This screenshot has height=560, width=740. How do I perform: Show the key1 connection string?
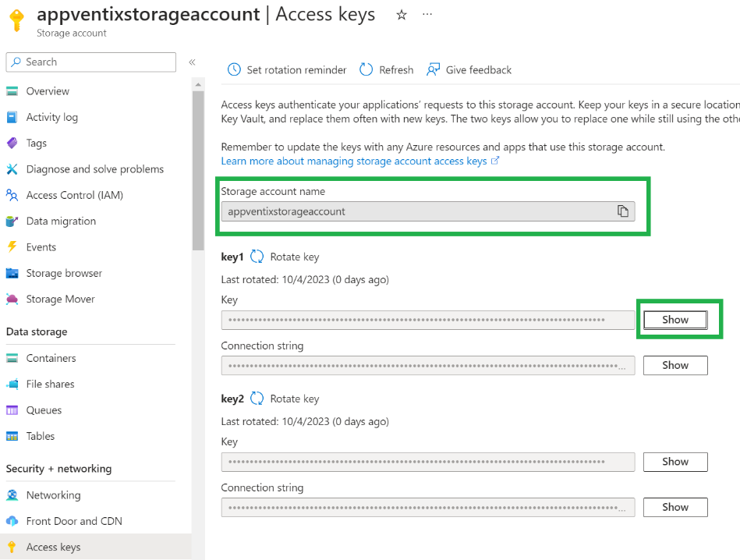pos(674,365)
